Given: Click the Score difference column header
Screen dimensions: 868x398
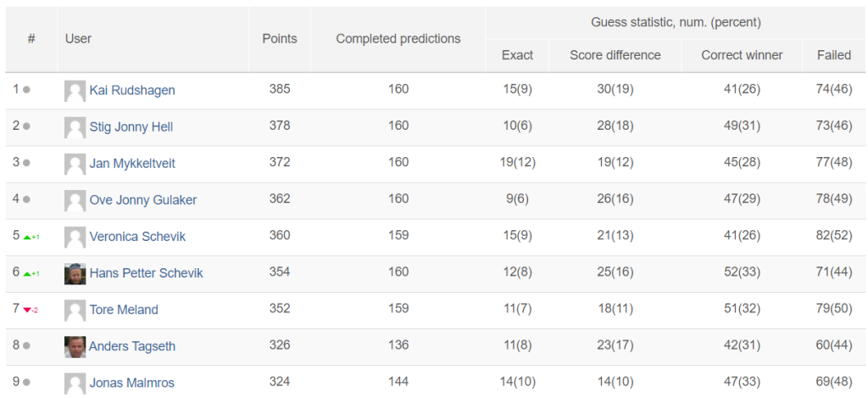Looking at the screenshot, I should tap(615, 55).
